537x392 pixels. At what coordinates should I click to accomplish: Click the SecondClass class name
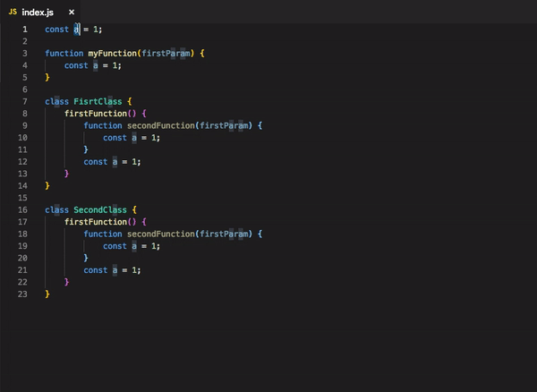[100, 209]
